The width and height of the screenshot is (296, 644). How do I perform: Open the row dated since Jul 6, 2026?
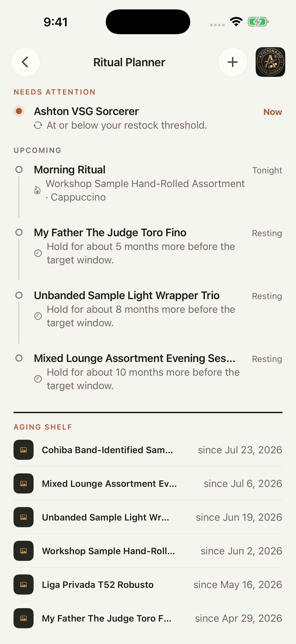(x=148, y=483)
